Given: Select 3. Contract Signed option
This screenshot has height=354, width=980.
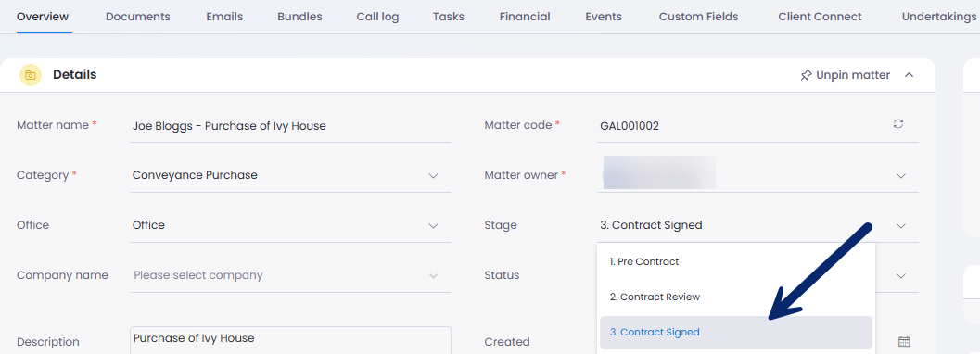Looking at the screenshot, I should (735, 332).
